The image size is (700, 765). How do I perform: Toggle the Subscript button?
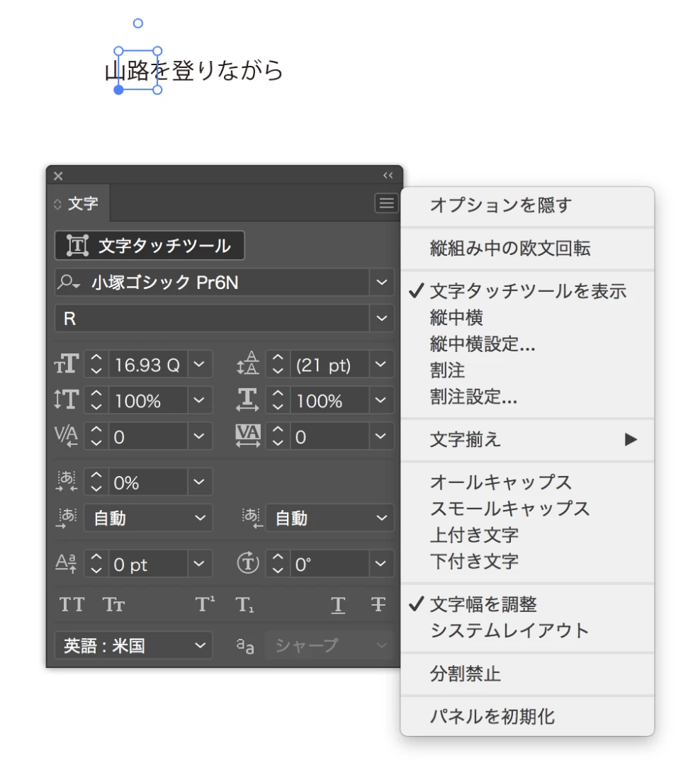pos(244,605)
